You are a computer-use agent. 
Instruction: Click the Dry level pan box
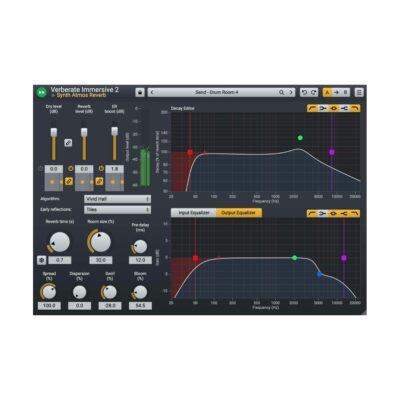pyautogui.click(x=54, y=182)
